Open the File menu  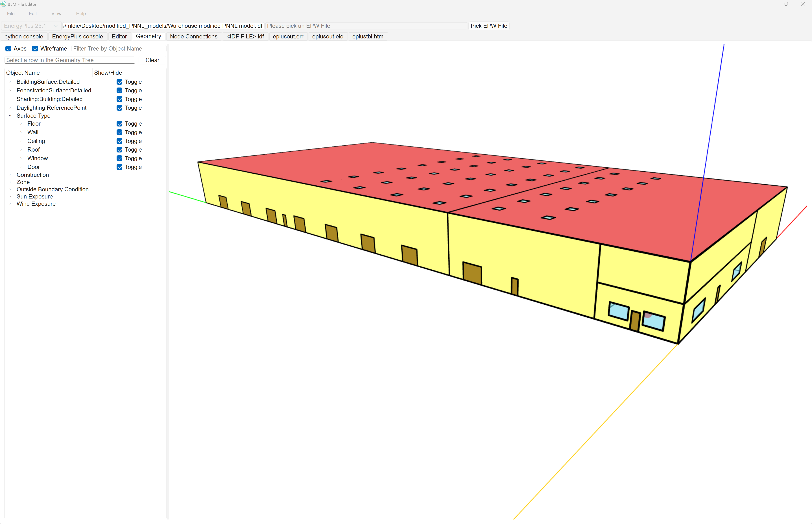[11, 14]
